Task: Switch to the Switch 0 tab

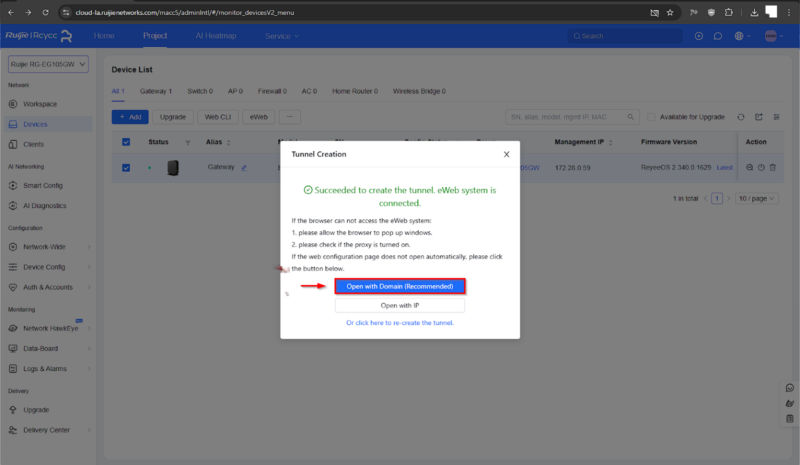Action: click(x=200, y=91)
